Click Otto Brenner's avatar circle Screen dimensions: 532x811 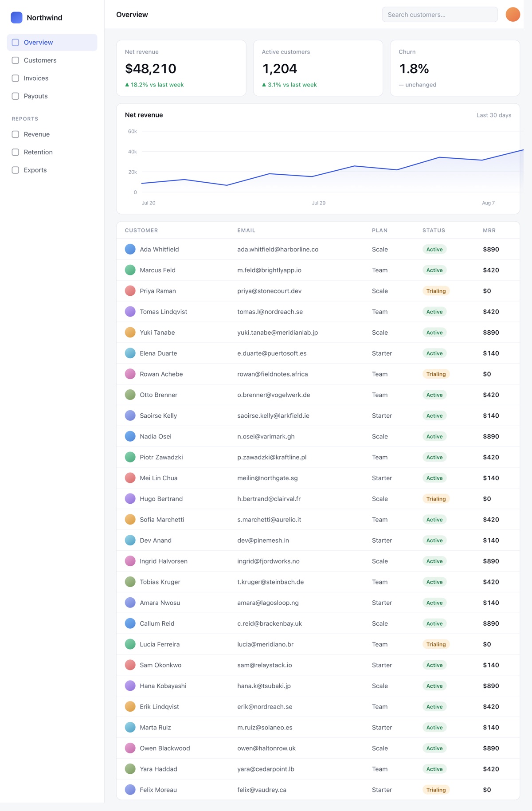130,395
